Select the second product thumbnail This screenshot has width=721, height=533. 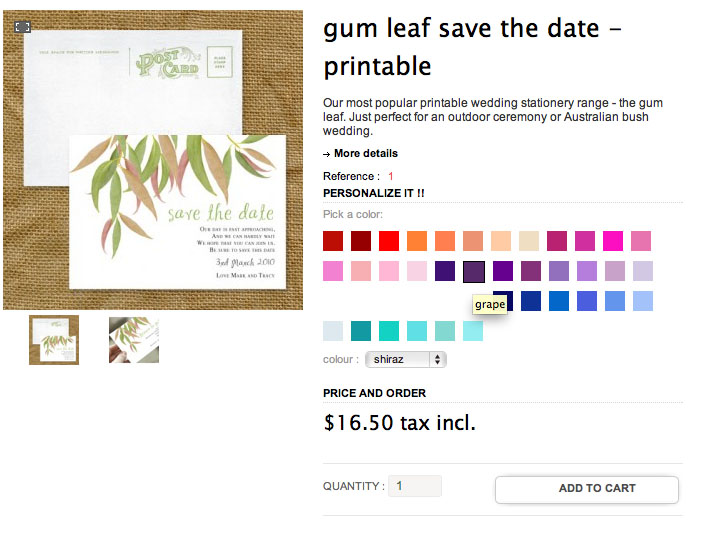point(134,340)
